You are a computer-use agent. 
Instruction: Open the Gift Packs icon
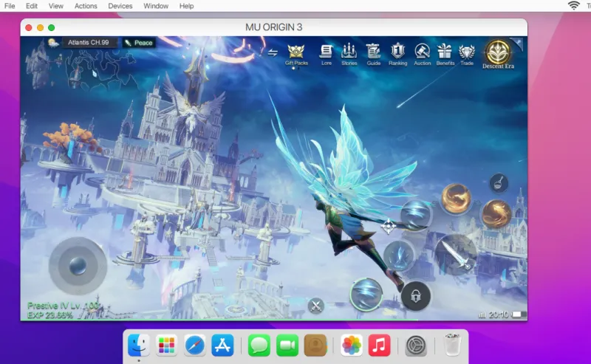[x=296, y=54]
